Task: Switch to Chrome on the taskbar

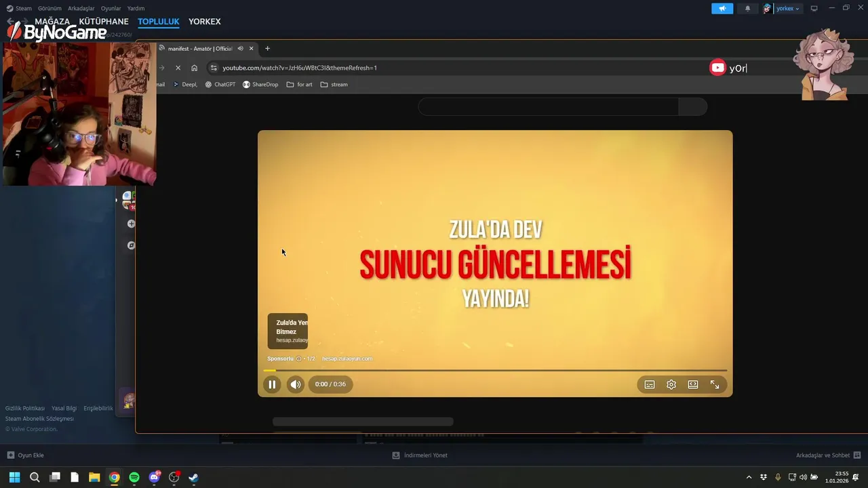Action: click(114, 477)
